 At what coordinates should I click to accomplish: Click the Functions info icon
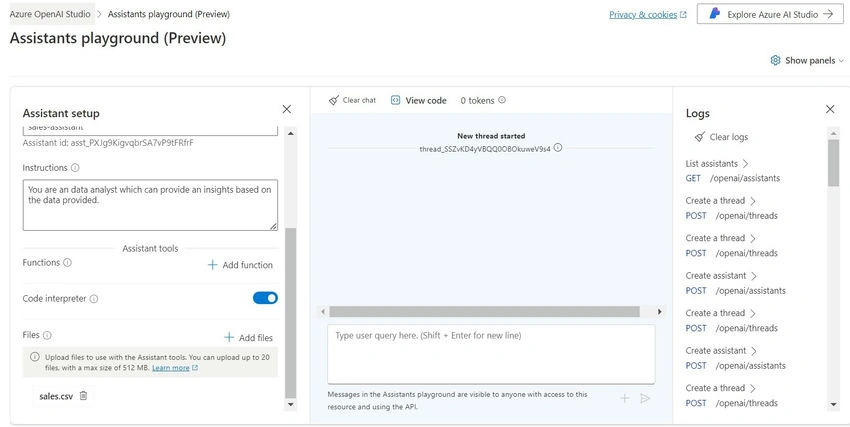pyautogui.click(x=67, y=262)
